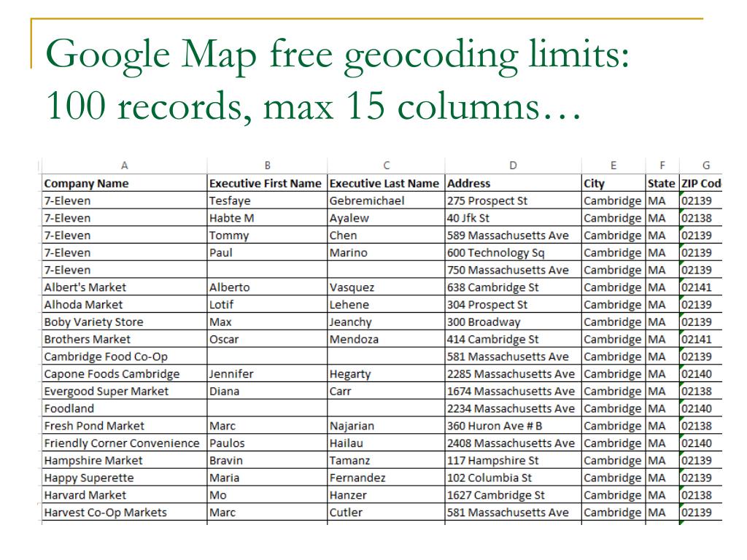Click the 'Company Name' header cell

[124, 183]
